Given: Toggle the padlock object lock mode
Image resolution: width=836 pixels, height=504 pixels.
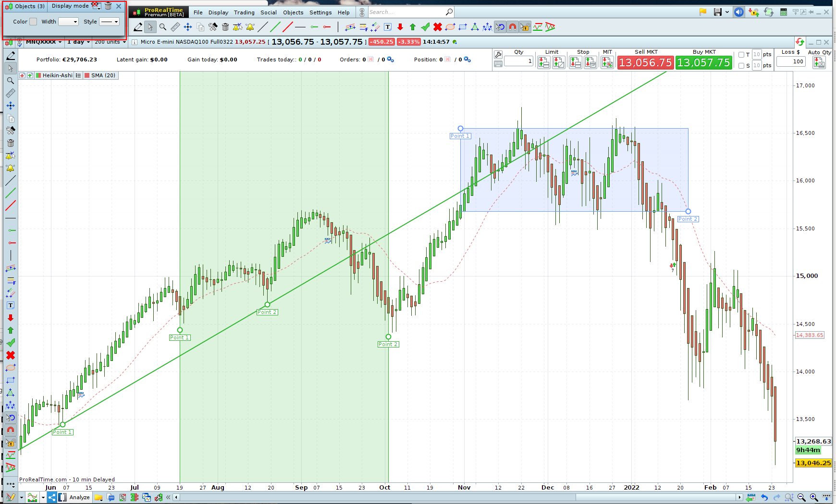Looking at the screenshot, I should (525, 27).
